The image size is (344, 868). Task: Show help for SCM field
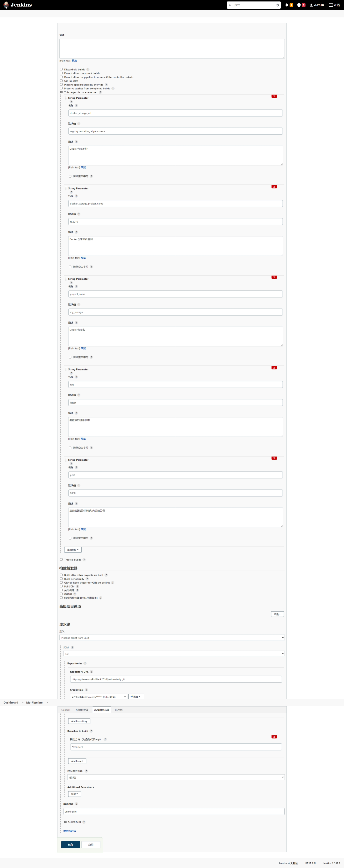pyautogui.click(x=72, y=647)
